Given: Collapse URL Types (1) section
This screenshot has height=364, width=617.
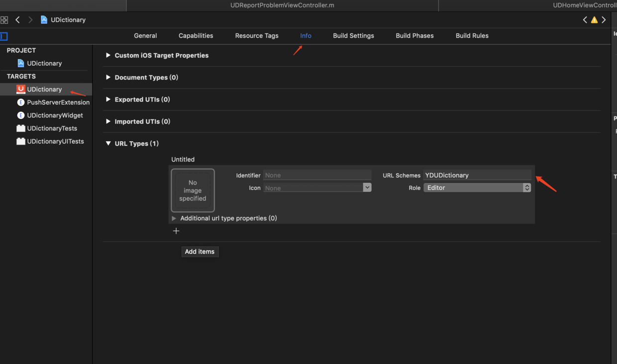Looking at the screenshot, I should click(108, 143).
